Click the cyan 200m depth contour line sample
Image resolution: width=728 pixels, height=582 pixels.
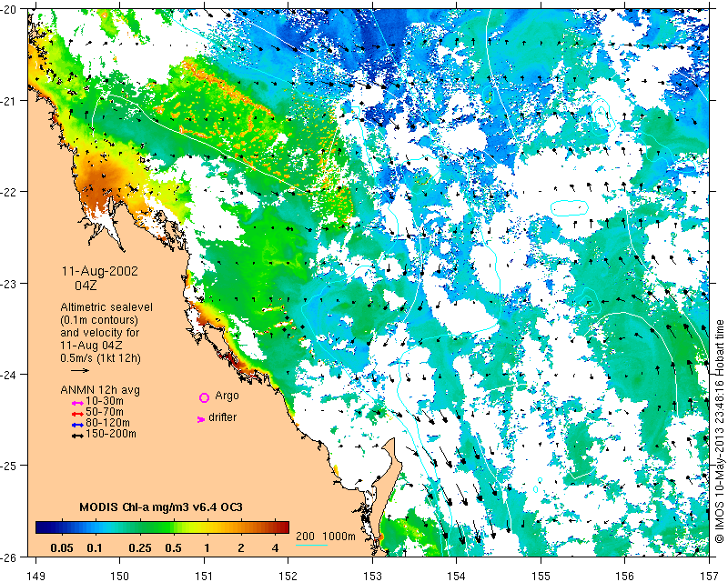tap(312, 545)
